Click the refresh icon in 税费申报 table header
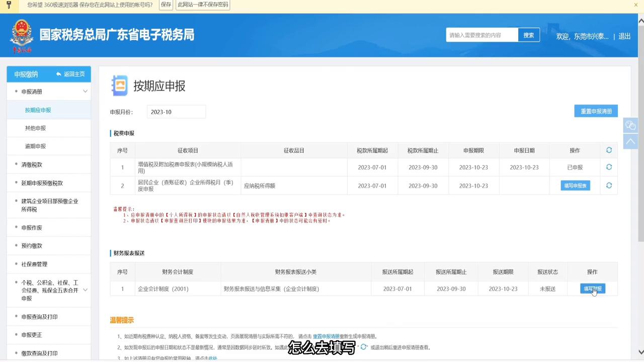 coord(609,150)
